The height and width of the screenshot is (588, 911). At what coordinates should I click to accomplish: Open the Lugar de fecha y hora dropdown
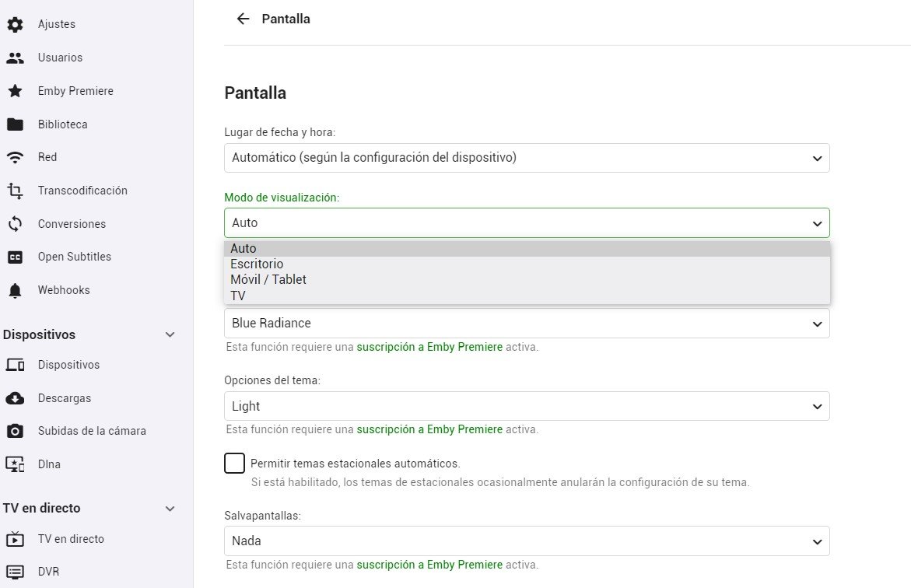click(527, 158)
